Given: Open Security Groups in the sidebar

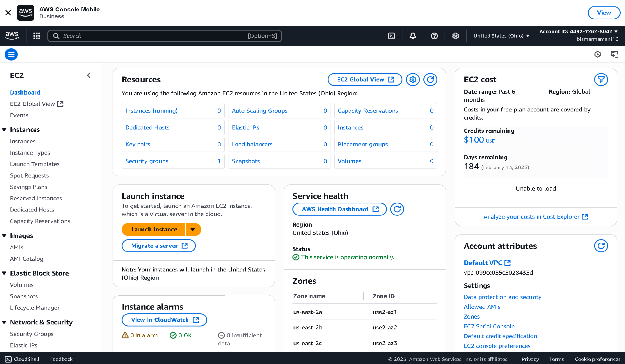Looking at the screenshot, I should click(32, 334).
